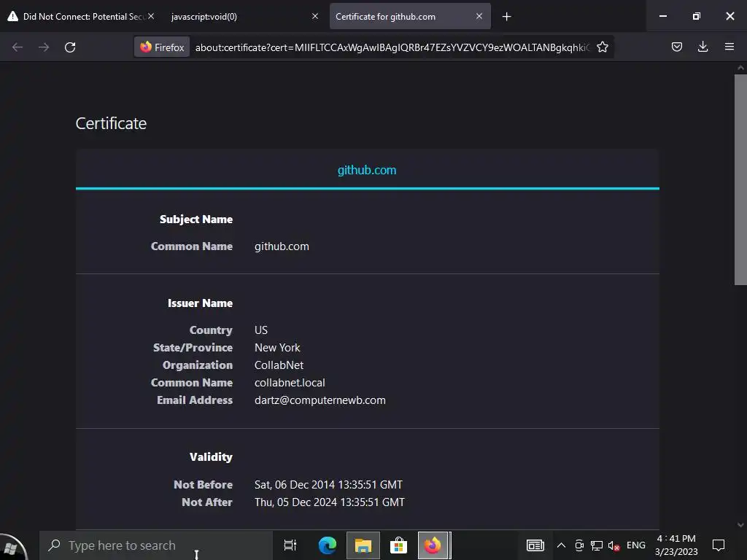
Task: Restore down the Firefox window
Action: point(696,16)
